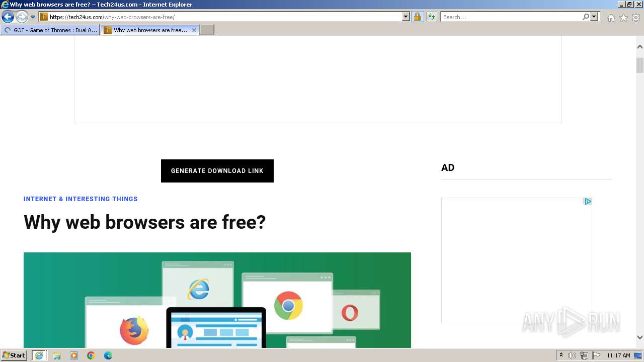Image resolution: width=644 pixels, height=362 pixels.
Task: Click inside the Search box
Action: coord(511,17)
